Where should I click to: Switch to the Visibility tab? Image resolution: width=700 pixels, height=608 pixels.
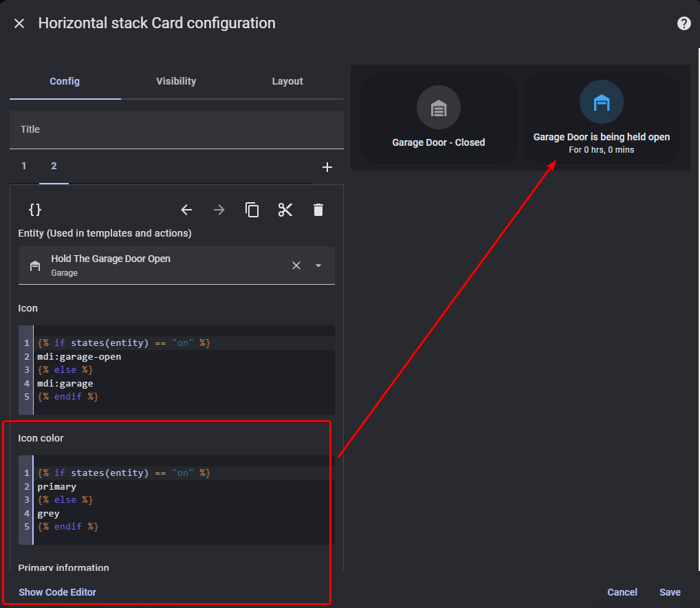tap(176, 81)
